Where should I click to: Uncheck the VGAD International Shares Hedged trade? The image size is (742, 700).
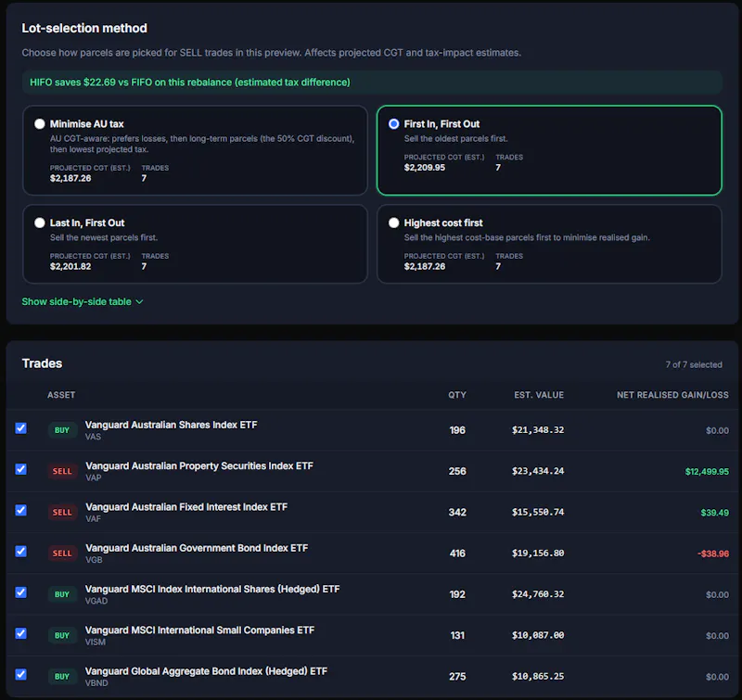coord(20,592)
